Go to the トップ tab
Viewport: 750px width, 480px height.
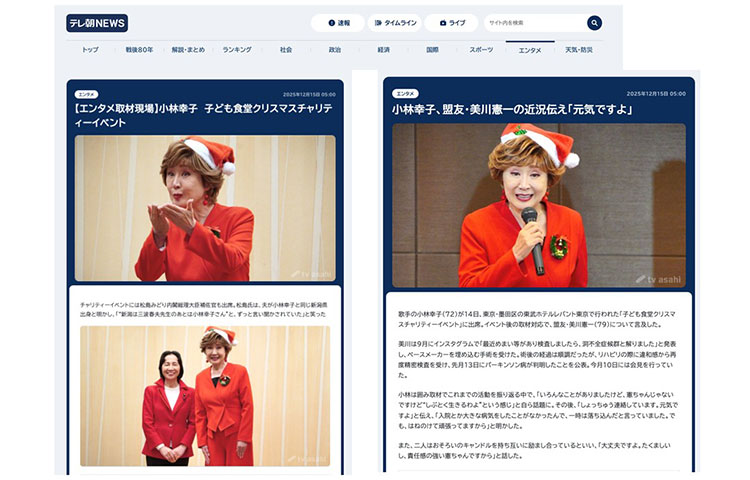[90, 49]
